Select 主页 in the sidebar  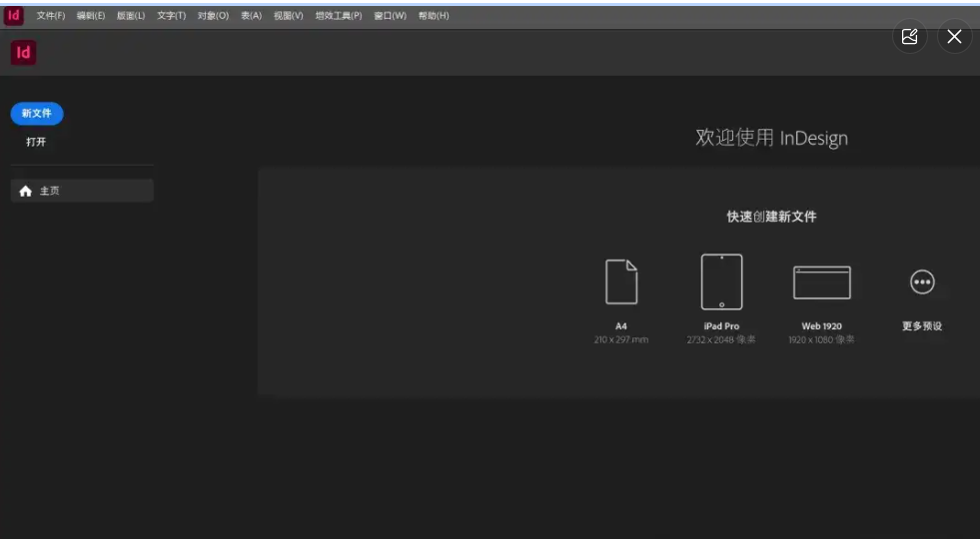(82, 191)
